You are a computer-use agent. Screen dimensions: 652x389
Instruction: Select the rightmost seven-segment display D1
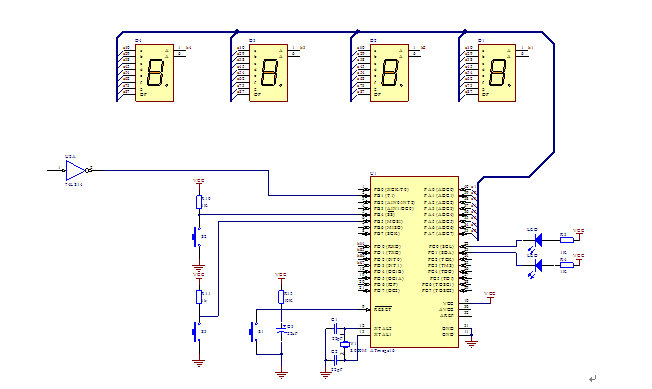pos(497,73)
